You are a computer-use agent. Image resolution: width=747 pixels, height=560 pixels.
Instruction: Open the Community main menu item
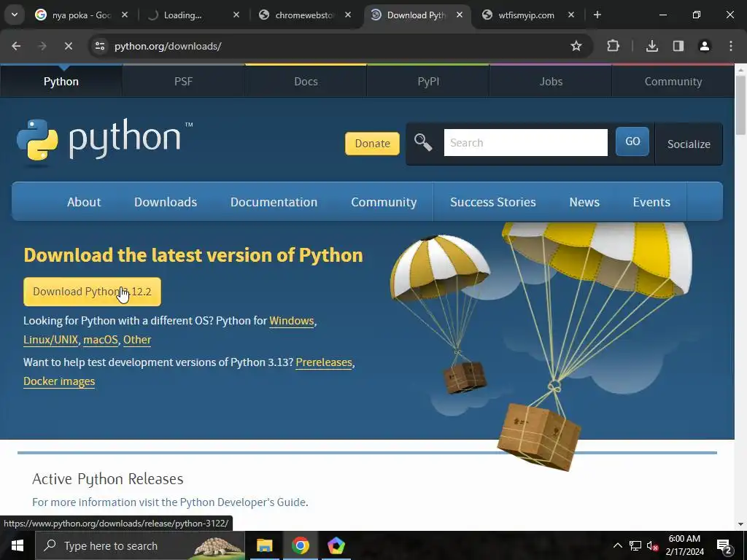(384, 202)
